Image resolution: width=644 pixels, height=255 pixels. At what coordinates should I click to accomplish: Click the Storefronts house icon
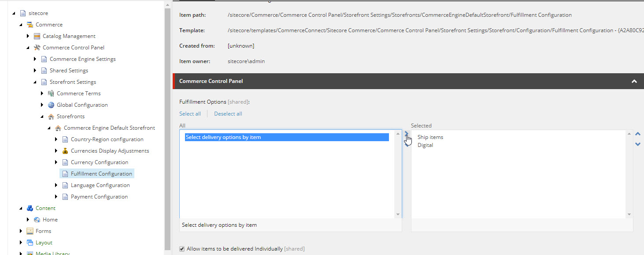click(x=51, y=116)
